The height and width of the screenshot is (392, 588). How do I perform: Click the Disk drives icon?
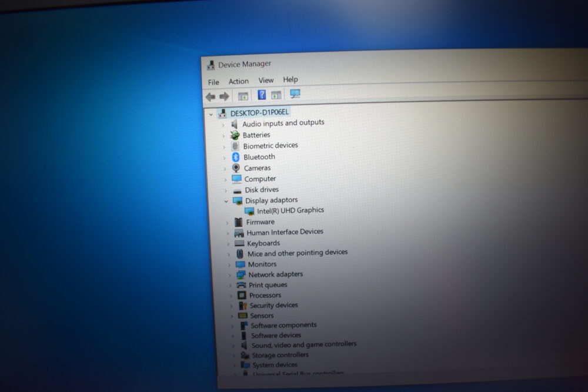(x=237, y=191)
